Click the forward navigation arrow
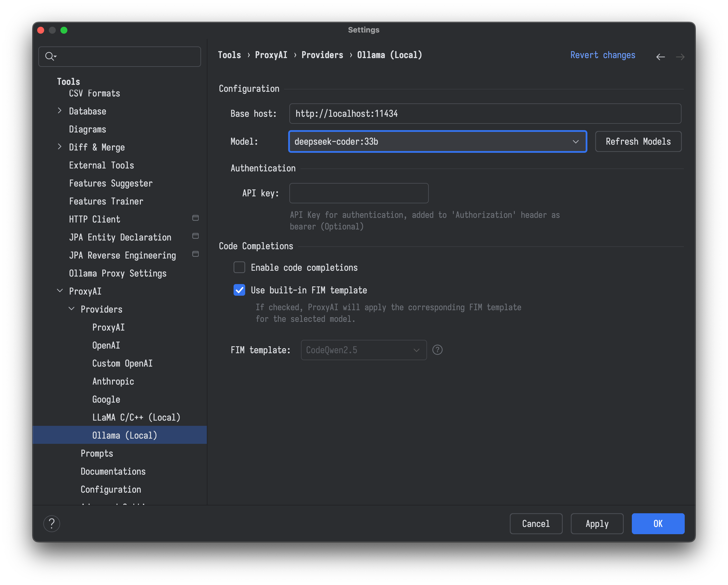The image size is (728, 585). [680, 57]
